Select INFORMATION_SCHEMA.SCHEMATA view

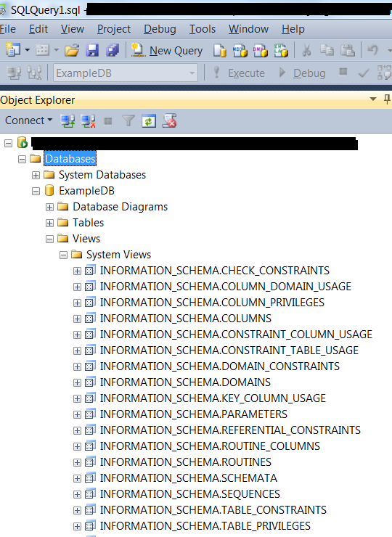click(x=189, y=478)
